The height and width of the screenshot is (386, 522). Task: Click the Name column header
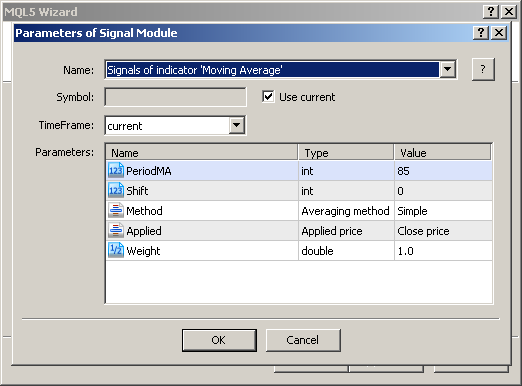click(x=202, y=153)
